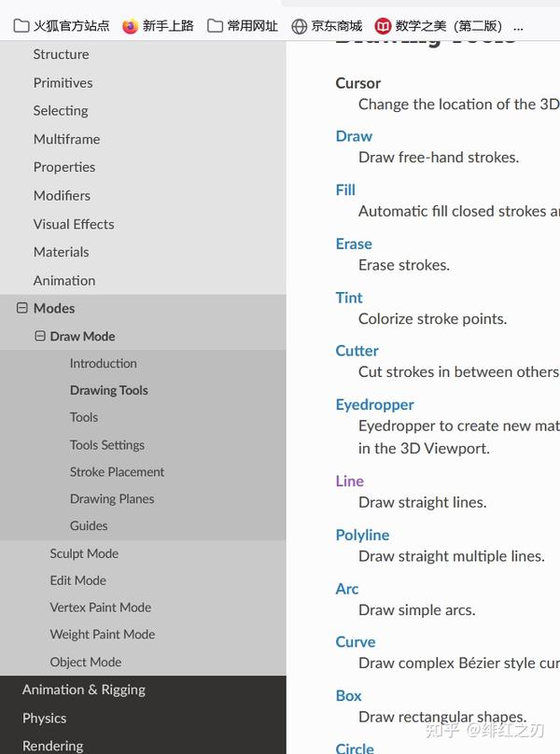Open the Cutter tool link
The image size is (560, 754).
coord(357,351)
